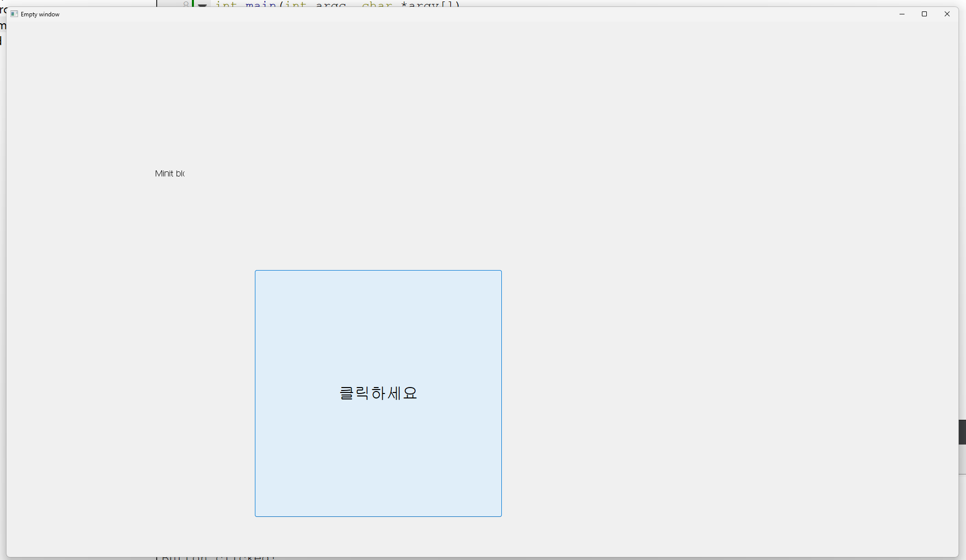Click the 'argv' parameter in the code

click(423, 4)
